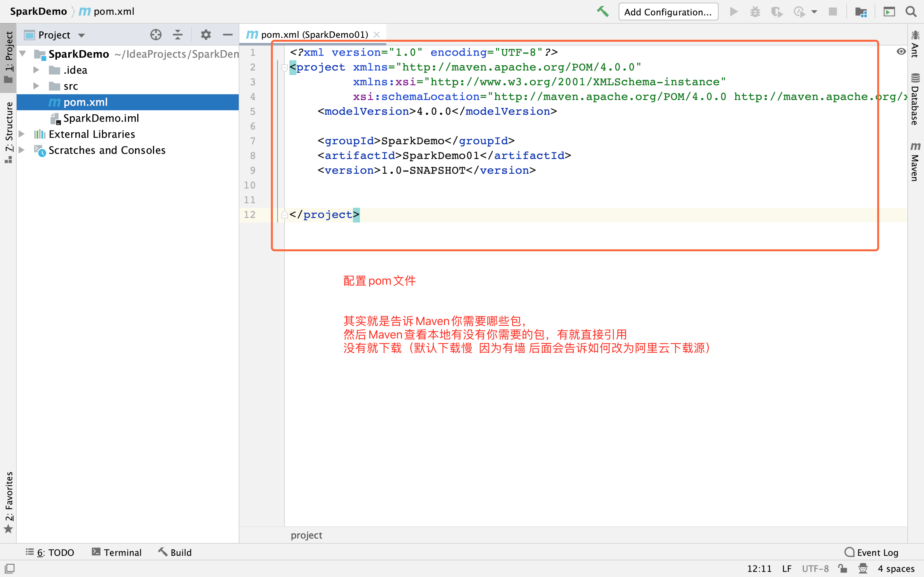Toggle the file writable lock in status bar
The height and width of the screenshot is (577, 924).
click(x=843, y=568)
